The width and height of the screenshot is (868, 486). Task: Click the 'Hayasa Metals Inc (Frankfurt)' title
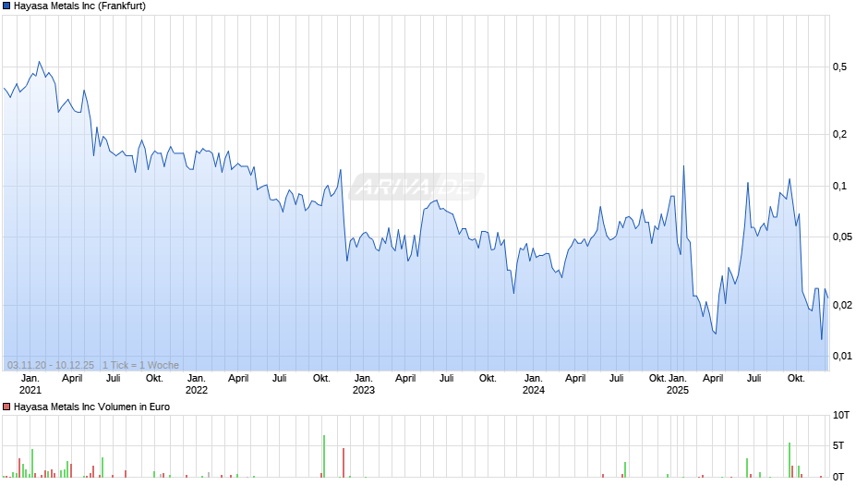click(x=79, y=6)
